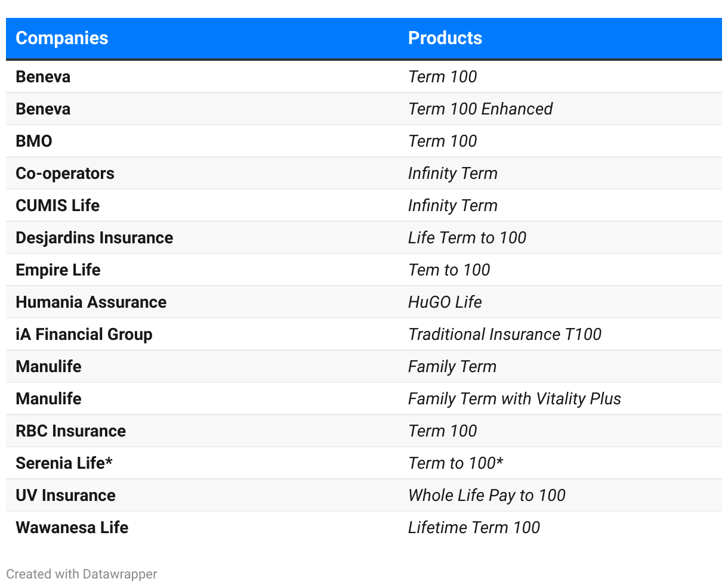This screenshot has height=588, width=728.
Task: Click the Created with Datawrapper link
Action: tap(82, 574)
